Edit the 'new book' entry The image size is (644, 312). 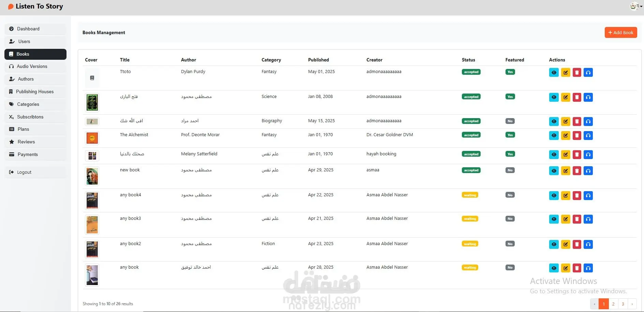[566, 171]
